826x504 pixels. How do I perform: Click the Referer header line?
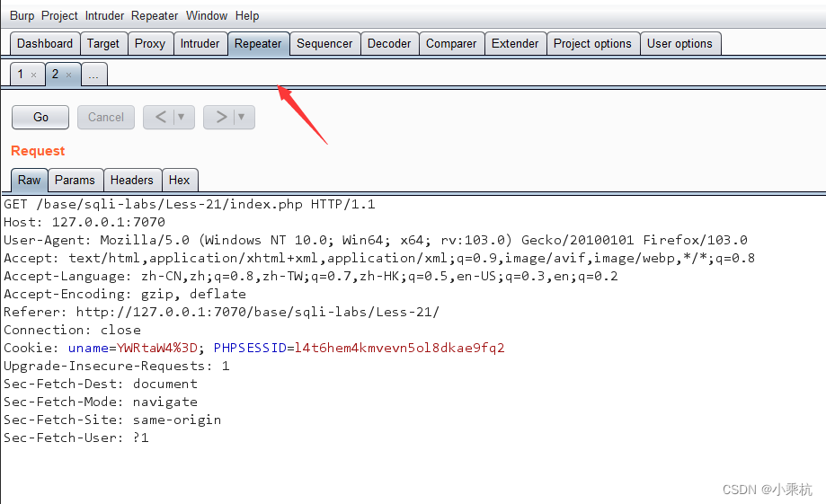pyautogui.click(x=221, y=312)
